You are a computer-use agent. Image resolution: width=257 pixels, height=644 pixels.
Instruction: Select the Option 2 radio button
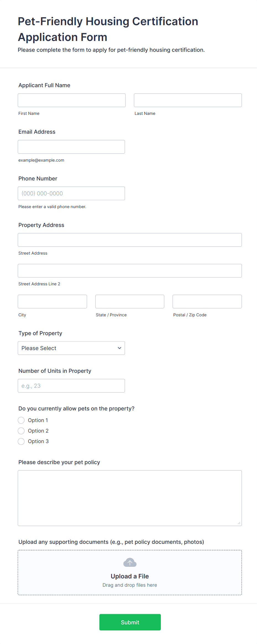[21, 431]
